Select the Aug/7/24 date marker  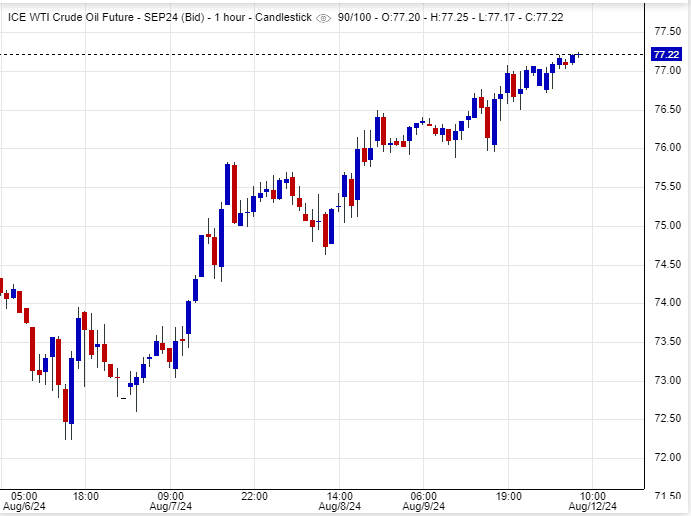coord(169,508)
